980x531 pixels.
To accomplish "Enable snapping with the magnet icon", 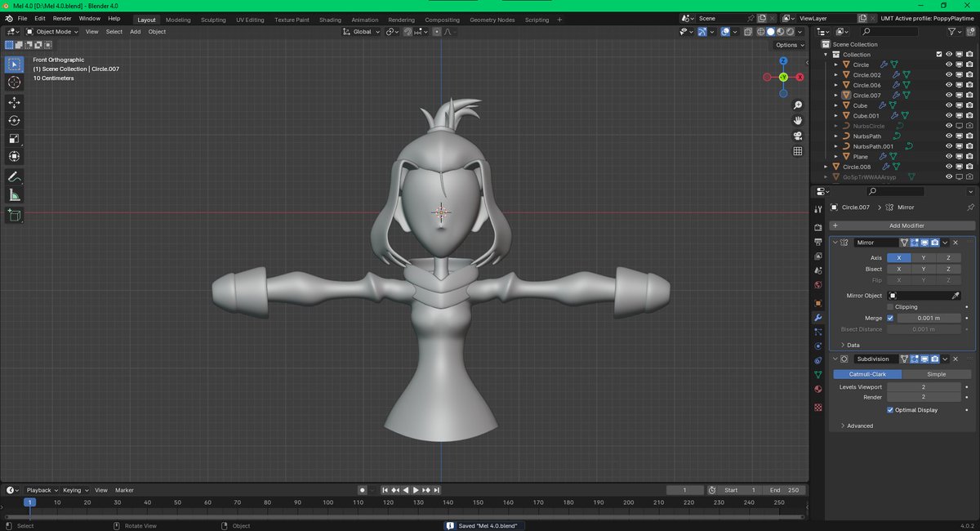I will coord(407,32).
